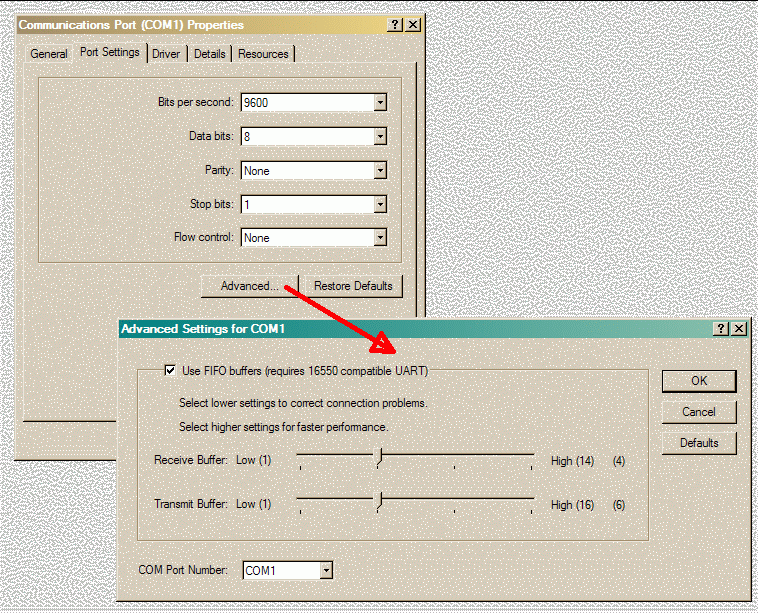Go to the Resources tab
This screenshot has width=758, height=613.
pyautogui.click(x=263, y=54)
